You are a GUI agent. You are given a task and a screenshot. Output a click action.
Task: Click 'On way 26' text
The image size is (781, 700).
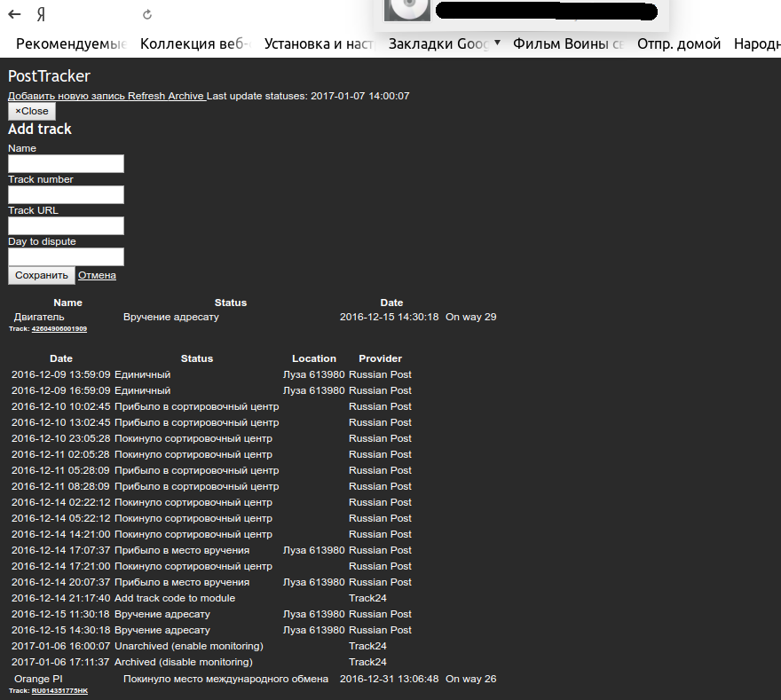tap(470, 679)
